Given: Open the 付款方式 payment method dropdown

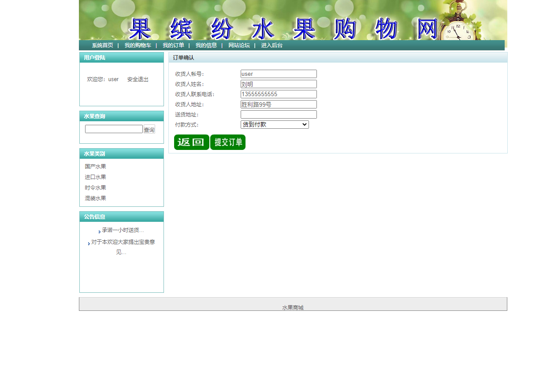Looking at the screenshot, I should pyautogui.click(x=275, y=125).
